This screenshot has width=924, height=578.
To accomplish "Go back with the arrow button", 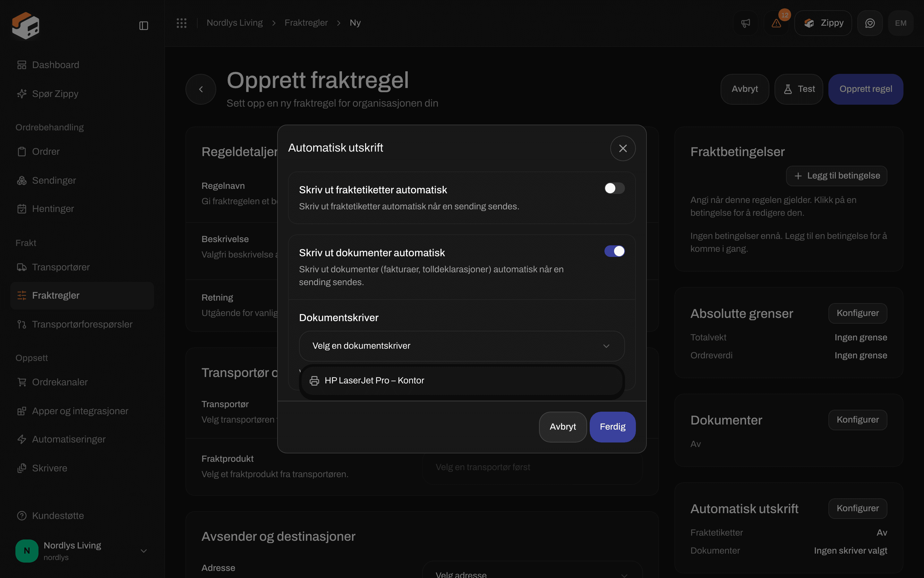I will (x=201, y=89).
